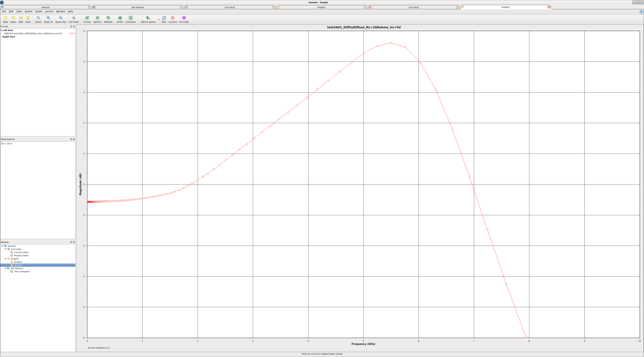This screenshot has height=357, width=644.
Task: Save using the Save toolbar icon
Action: point(28,19)
